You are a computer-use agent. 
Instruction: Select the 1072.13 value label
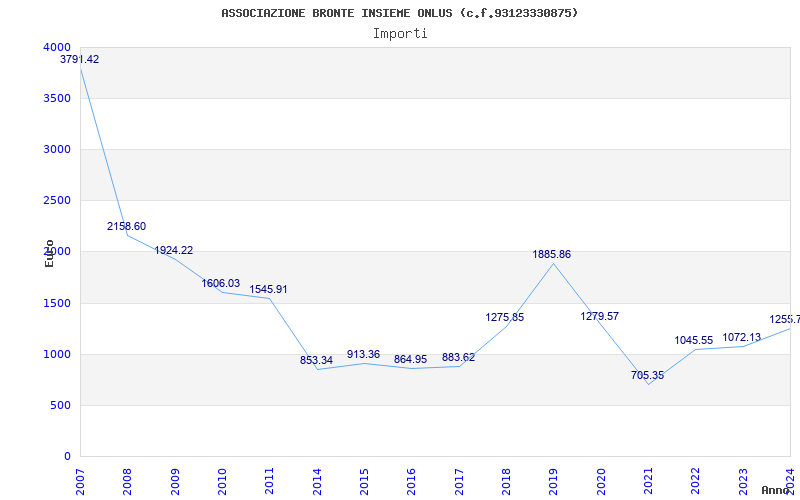coord(741,338)
